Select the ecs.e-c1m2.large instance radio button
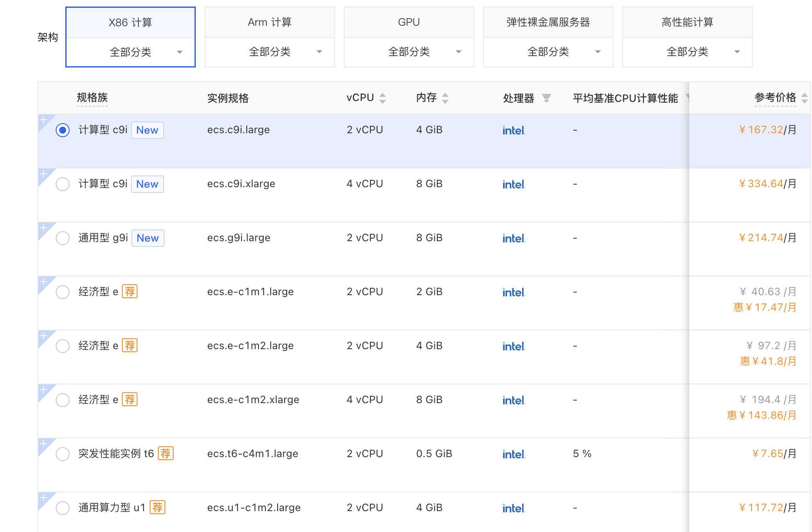This screenshot has width=812, height=532. (63, 346)
